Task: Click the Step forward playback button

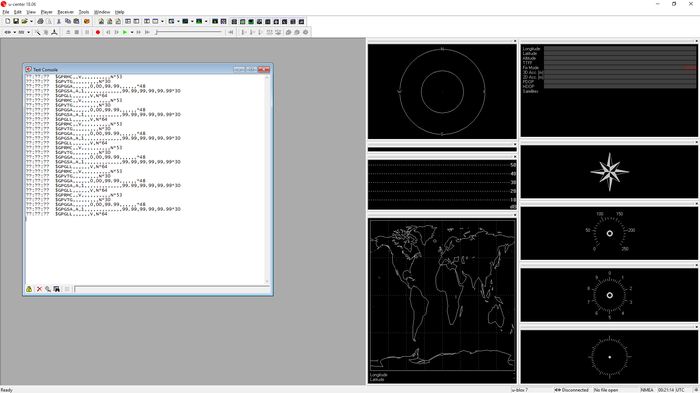Action: coord(117,32)
